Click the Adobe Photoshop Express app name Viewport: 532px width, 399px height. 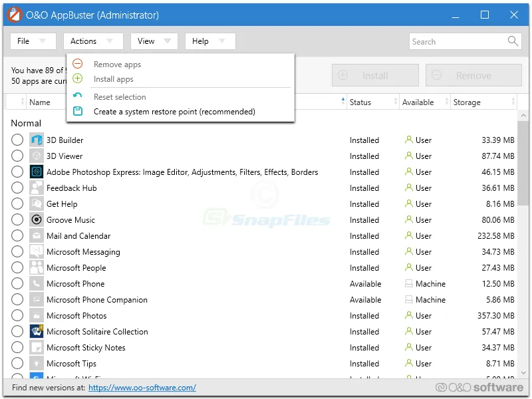[x=182, y=172]
